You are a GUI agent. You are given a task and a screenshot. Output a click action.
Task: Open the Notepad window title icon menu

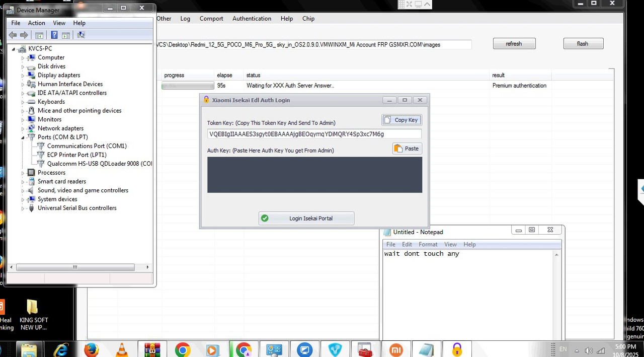point(387,232)
